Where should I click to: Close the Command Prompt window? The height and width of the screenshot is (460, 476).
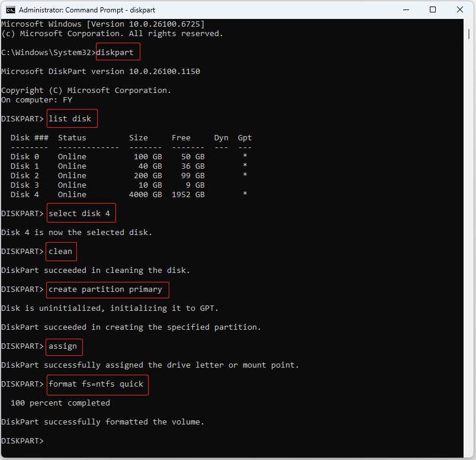(x=460, y=9)
